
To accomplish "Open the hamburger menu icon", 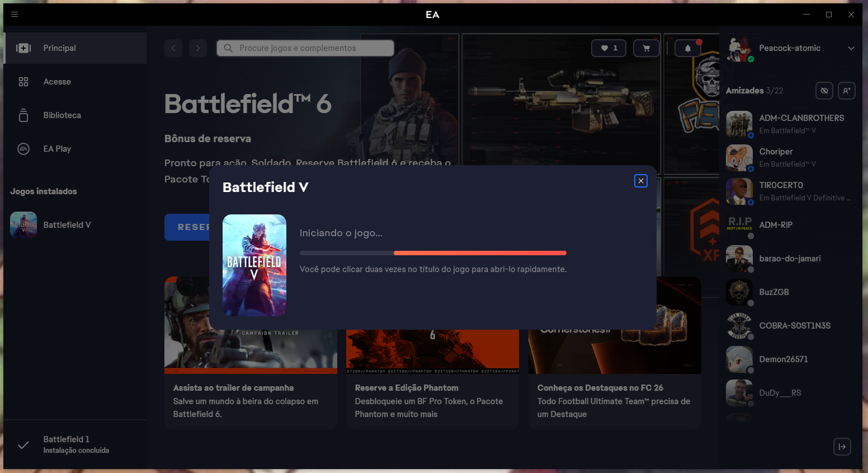I will (x=15, y=15).
